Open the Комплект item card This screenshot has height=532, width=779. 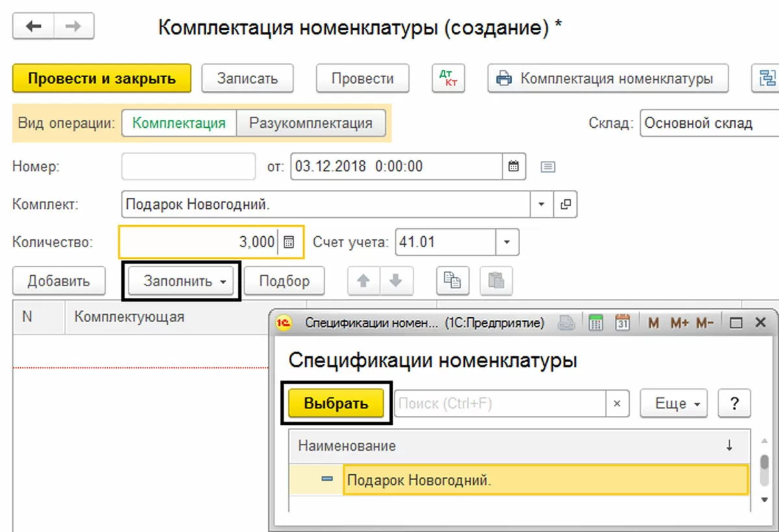(565, 204)
